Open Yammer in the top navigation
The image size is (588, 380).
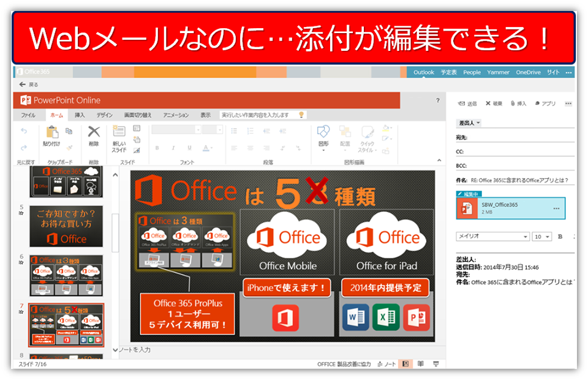click(498, 72)
